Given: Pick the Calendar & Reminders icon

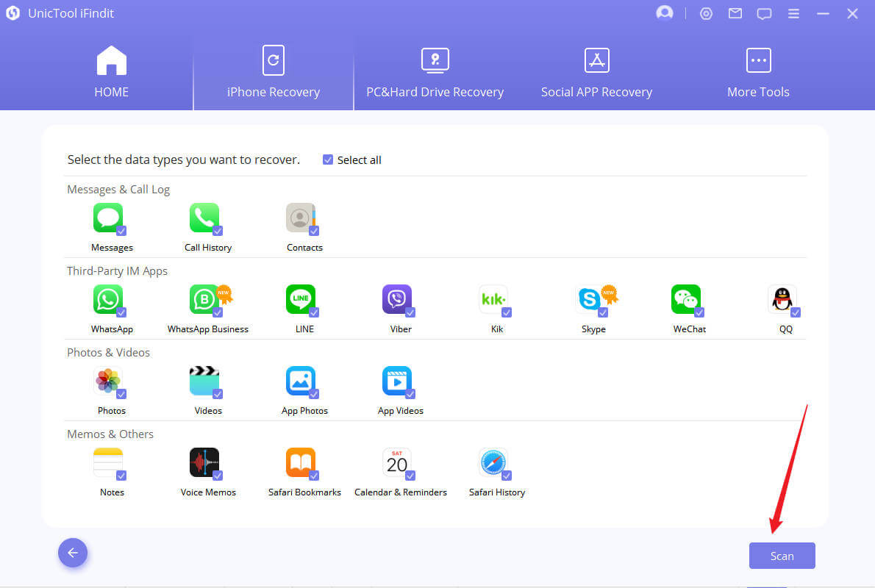Looking at the screenshot, I should [x=396, y=462].
